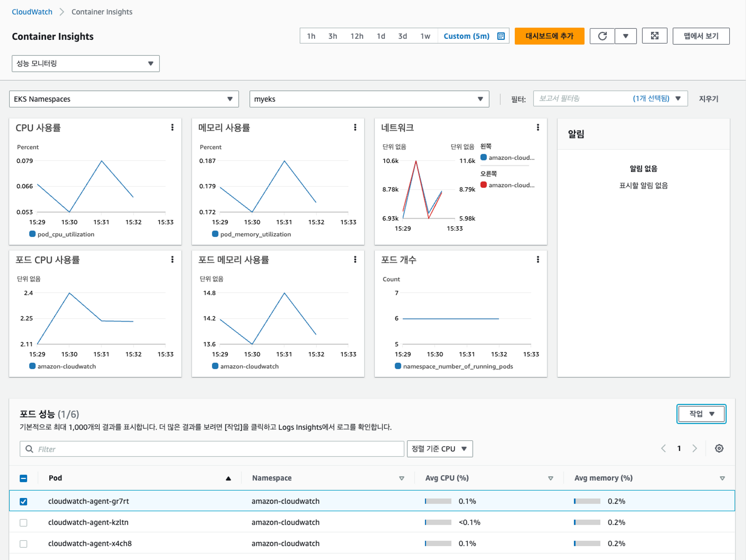The height and width of the screenshot is (560, 746).
Task: Toggle the select-all pods header checkbox
Action: (x=23, y=478)
